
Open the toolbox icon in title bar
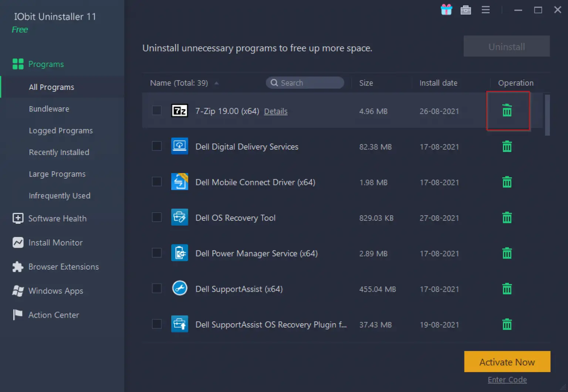466,10
